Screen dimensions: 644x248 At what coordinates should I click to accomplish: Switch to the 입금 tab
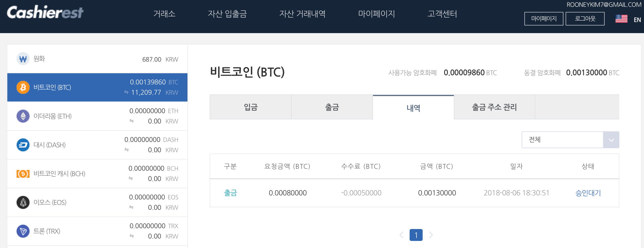coord(251,107)
